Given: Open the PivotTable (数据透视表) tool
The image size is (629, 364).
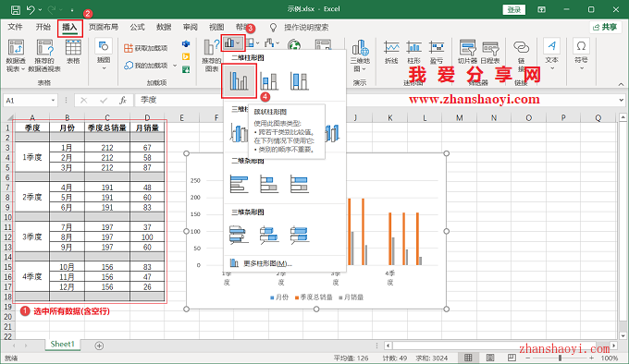Looking at the screenshot, I should (16, 55).
